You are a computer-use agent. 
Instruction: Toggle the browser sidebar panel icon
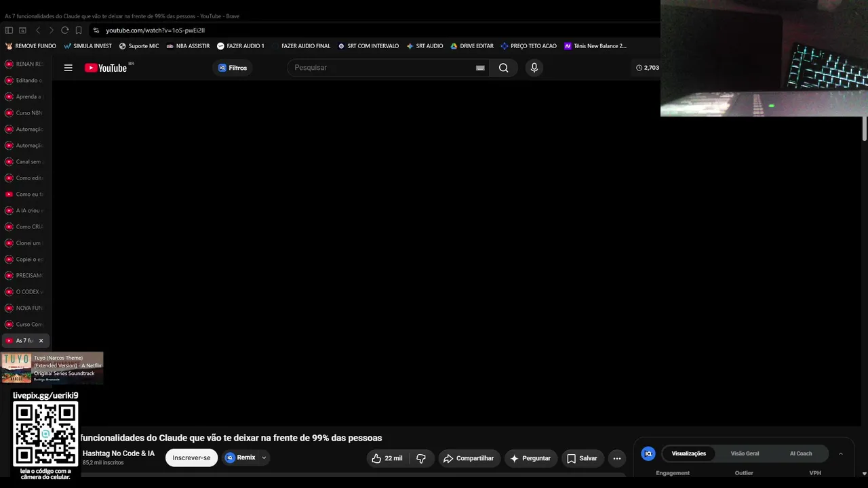click(9, 30)
